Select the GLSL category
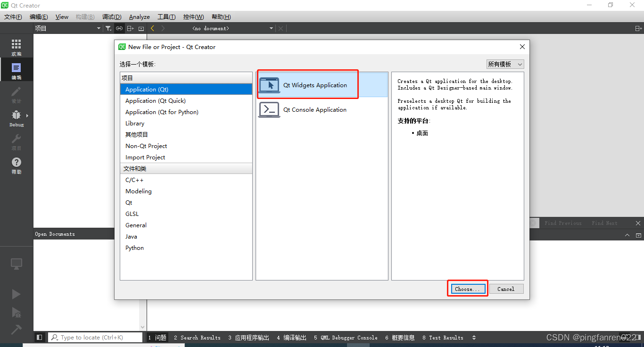This screenshot has height=347, width=644. click(186, 214)
